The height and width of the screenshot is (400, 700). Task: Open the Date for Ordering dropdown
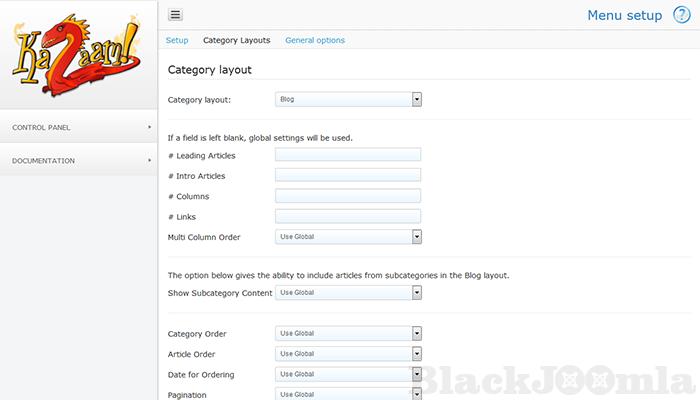pos(348,374)
